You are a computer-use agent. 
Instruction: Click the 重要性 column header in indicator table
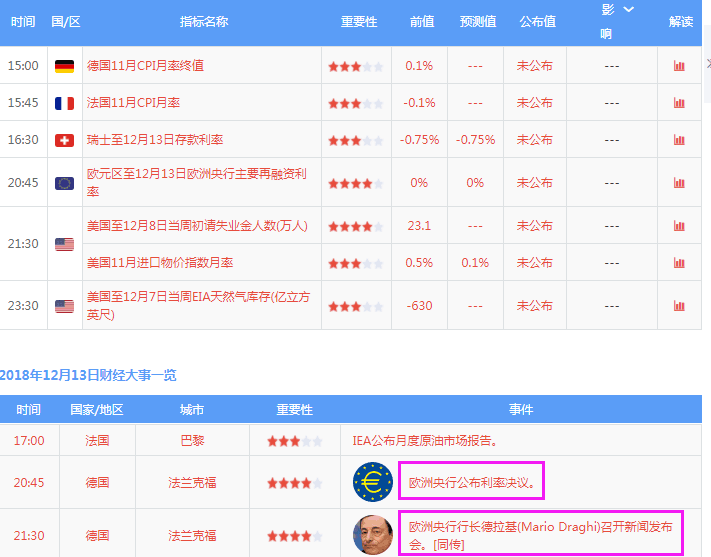(x=359, y=22)
